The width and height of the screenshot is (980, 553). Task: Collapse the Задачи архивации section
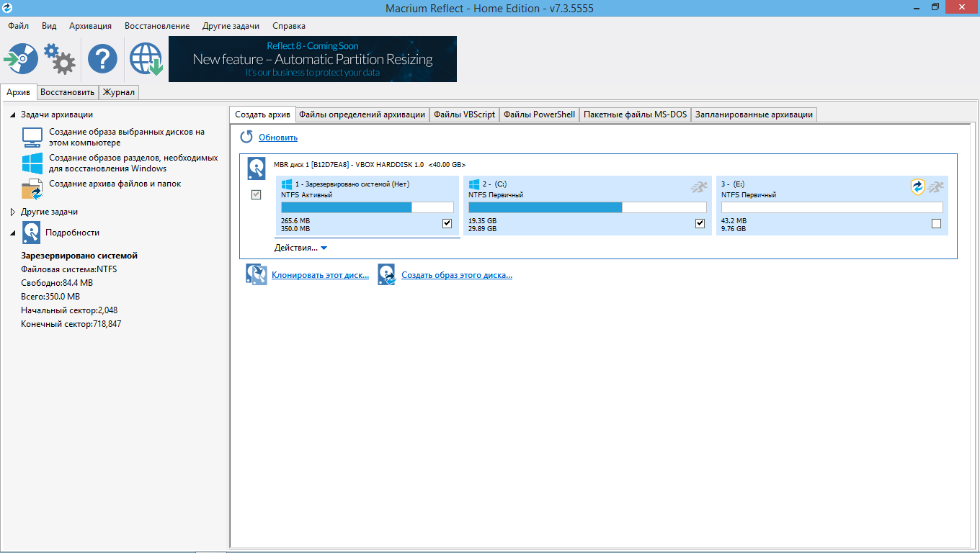pos(13,114)
